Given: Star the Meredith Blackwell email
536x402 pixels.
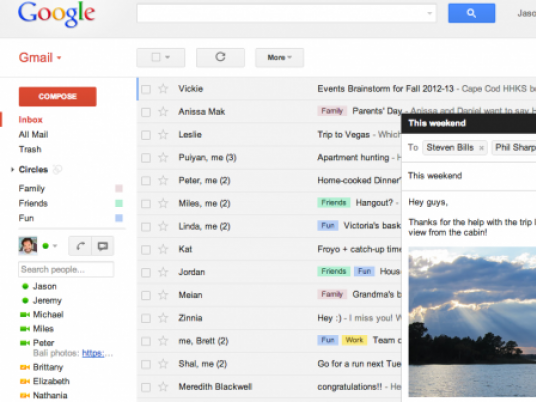Looking at the screenshot, I should tap(163, 387).
